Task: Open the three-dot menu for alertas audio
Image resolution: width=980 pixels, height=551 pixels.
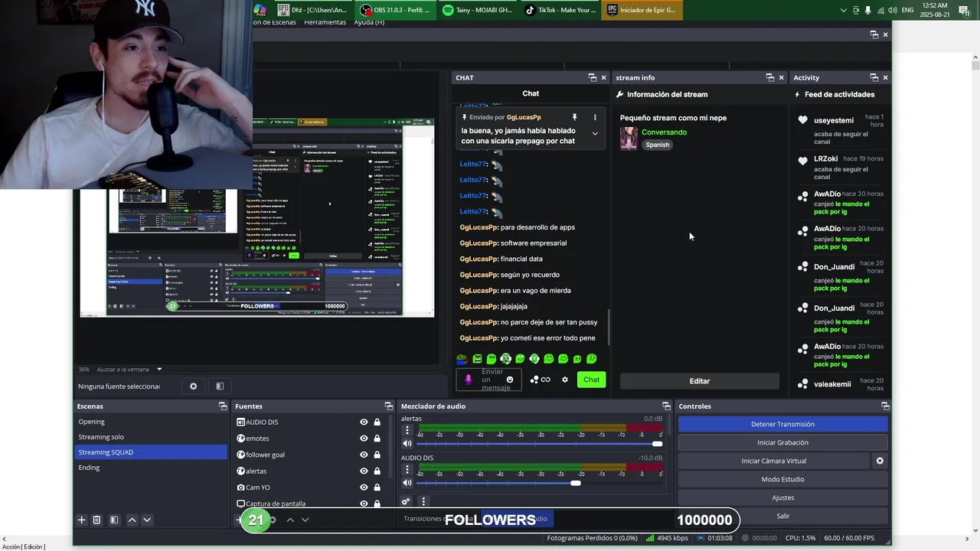Action: [407, 430]
